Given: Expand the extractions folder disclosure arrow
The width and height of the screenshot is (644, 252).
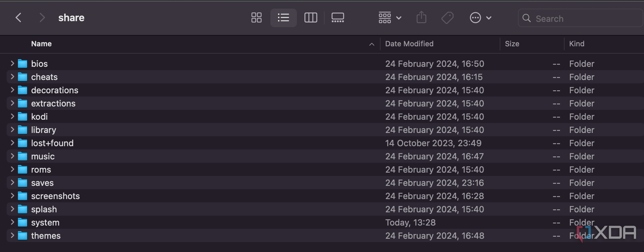Looking at the screenshot, I should point(12,103).
